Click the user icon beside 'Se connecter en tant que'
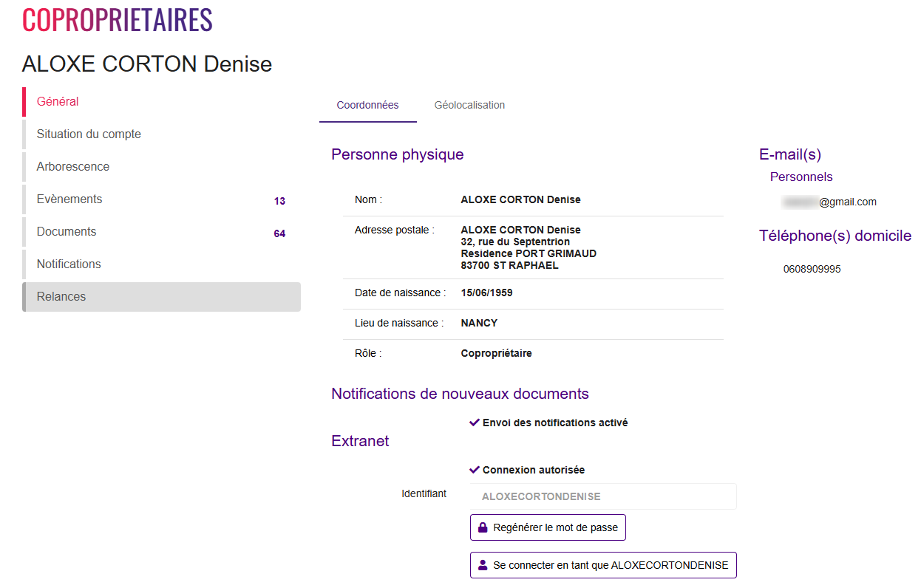The image size is (921, 588). [x=483, y=565]
